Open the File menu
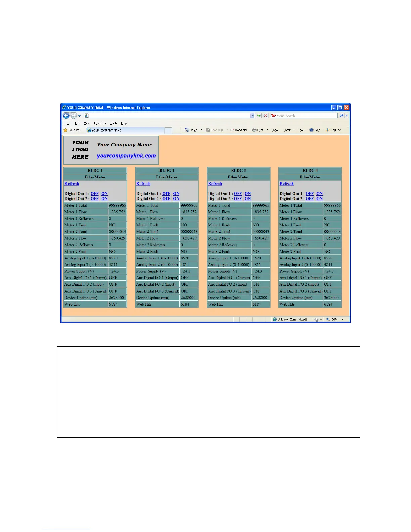This screenshot has width=411, height=532. pos(68,123)
